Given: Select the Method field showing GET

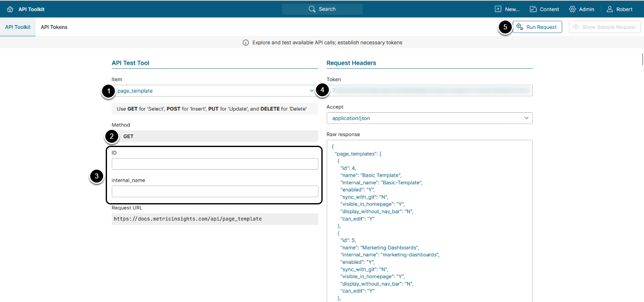Looking at the screenshot, I should click(215, 137).
